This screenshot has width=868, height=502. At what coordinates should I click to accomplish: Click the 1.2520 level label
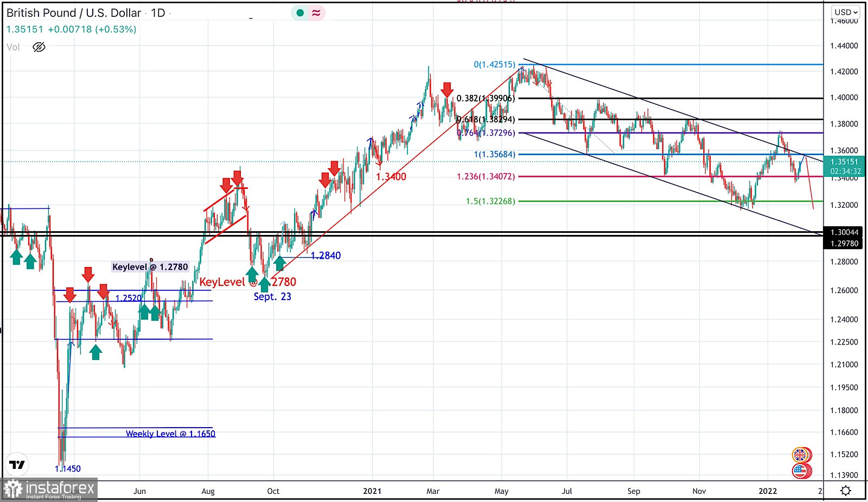coord(128,298)
